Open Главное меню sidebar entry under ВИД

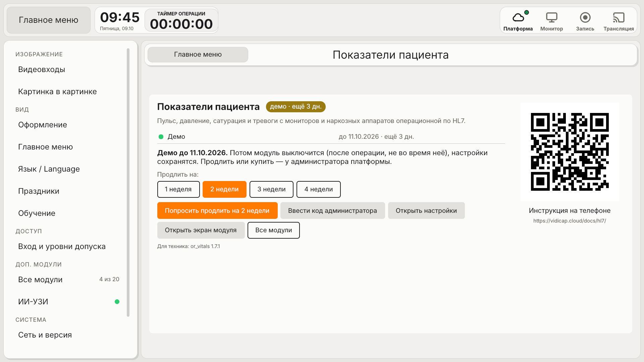click(69, 147)
